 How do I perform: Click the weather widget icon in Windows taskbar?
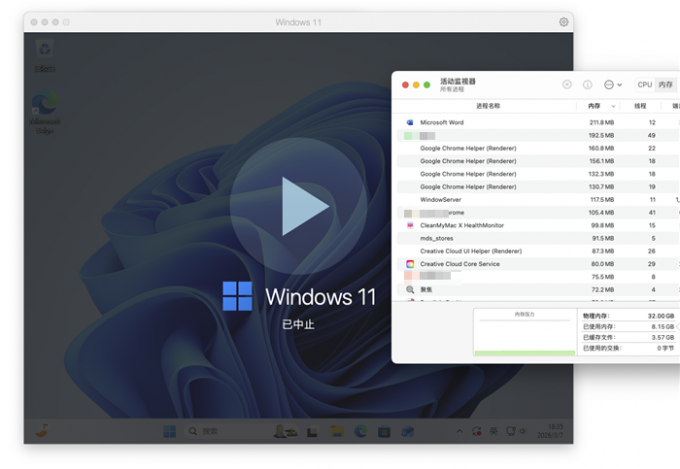tap(42, 431)
